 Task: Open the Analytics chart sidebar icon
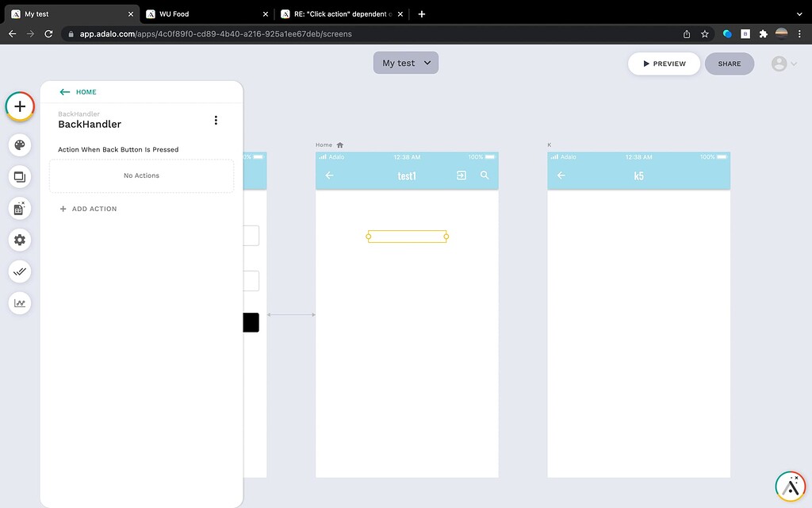click(19, 302)
